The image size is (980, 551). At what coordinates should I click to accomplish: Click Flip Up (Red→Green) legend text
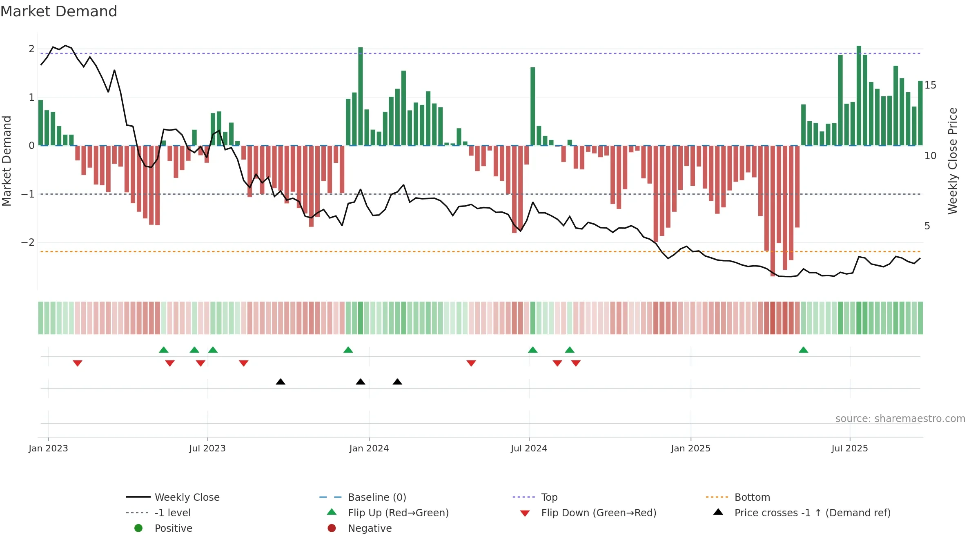(x=398, y=513)
